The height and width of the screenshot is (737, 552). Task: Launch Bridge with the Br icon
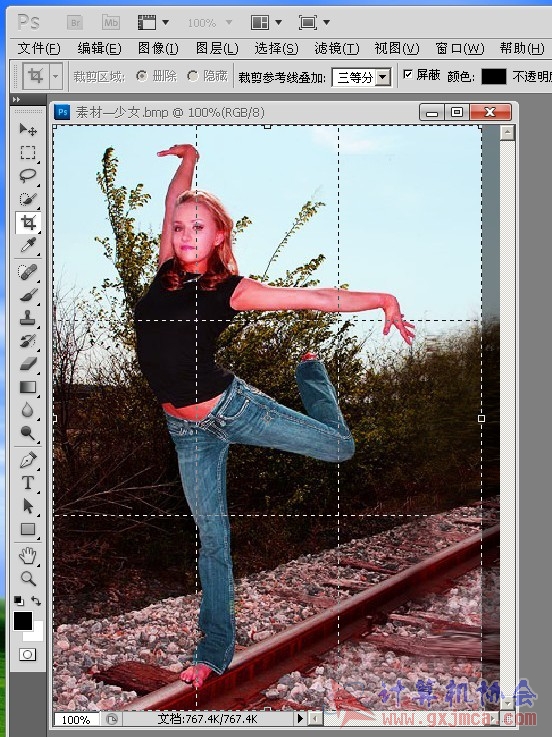click(75, 22)
